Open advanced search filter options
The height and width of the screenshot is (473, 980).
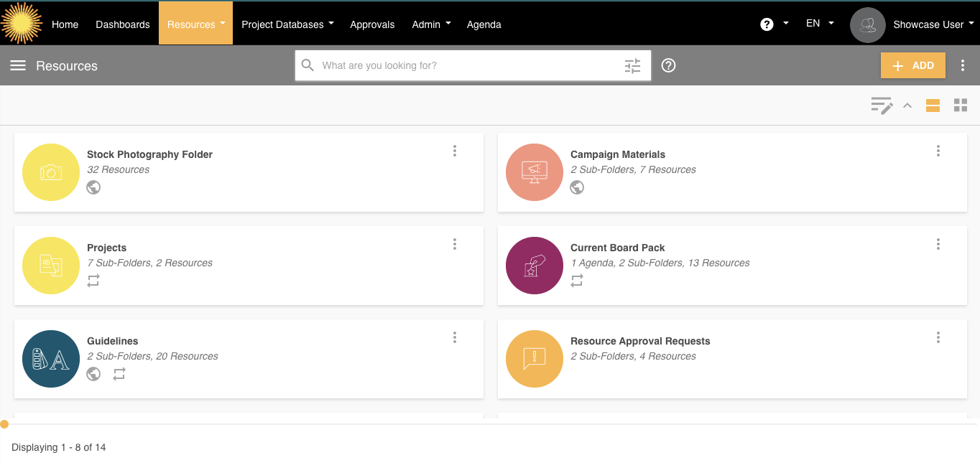632,65
